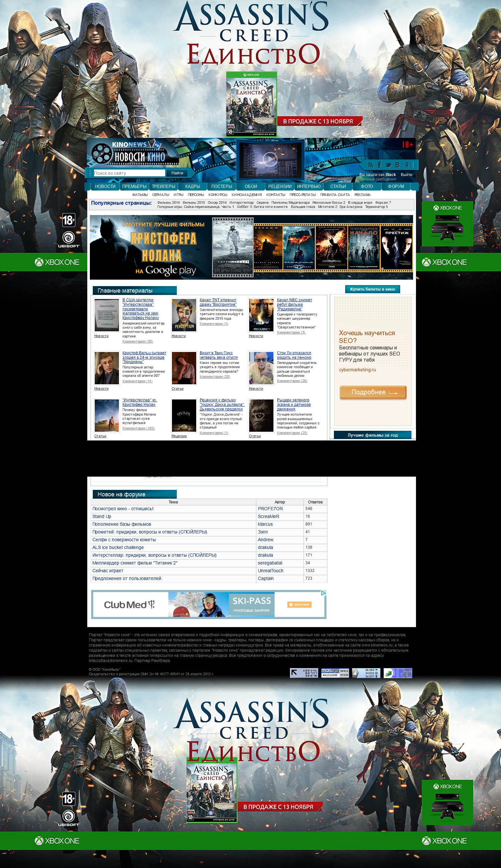Open article Канал TNT отменил драму Восприятие
This screenshot has height=868, width=501.
click(x=218, y=302)
